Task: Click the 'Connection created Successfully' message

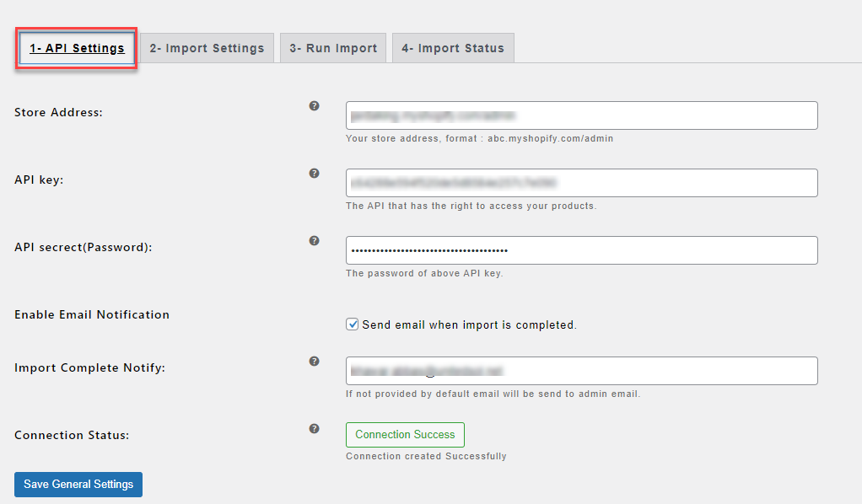Action: [x=426, y=457]
